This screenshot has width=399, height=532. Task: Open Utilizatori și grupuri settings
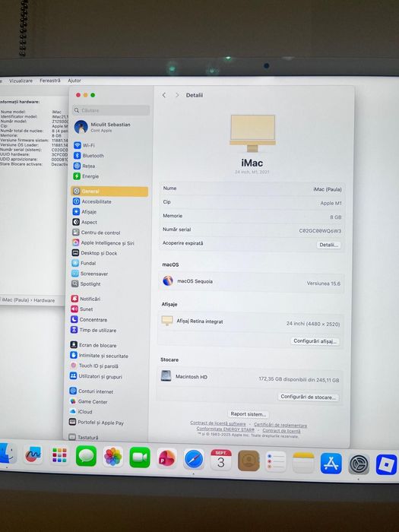tap(96, 376)
